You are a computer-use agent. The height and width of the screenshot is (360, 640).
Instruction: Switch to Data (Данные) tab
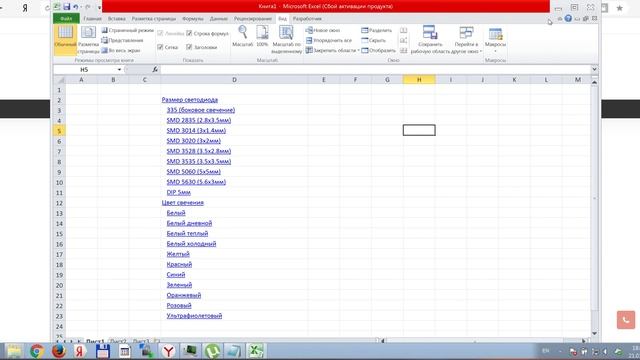[219, 19]
